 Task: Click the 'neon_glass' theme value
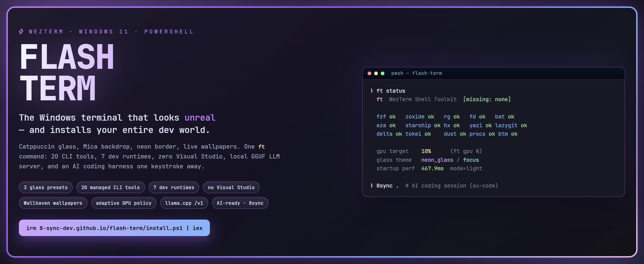437,160
